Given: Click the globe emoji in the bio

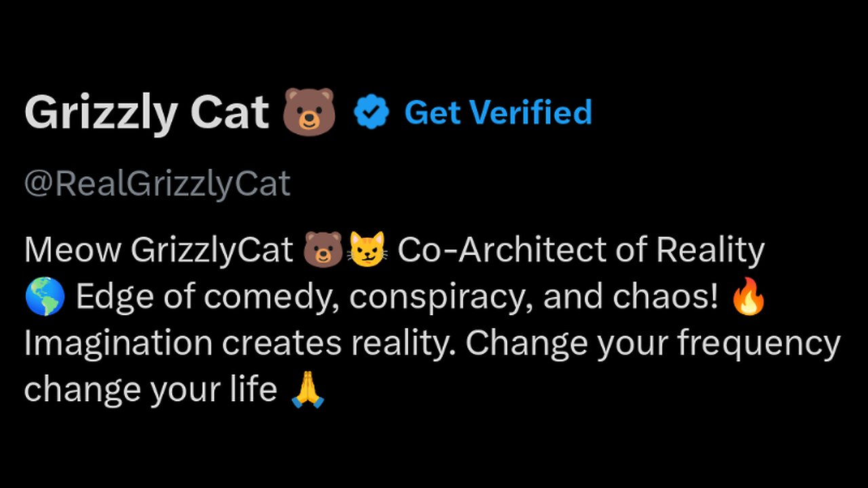Looking at the screenshot, I should coord(45,297).
